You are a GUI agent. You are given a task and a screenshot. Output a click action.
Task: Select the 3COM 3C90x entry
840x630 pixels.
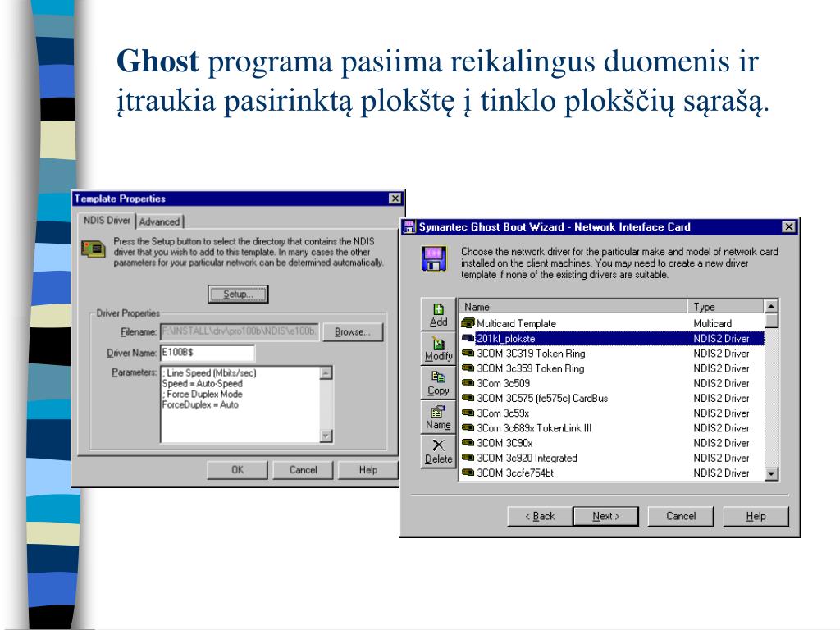(x=612, y=444)
